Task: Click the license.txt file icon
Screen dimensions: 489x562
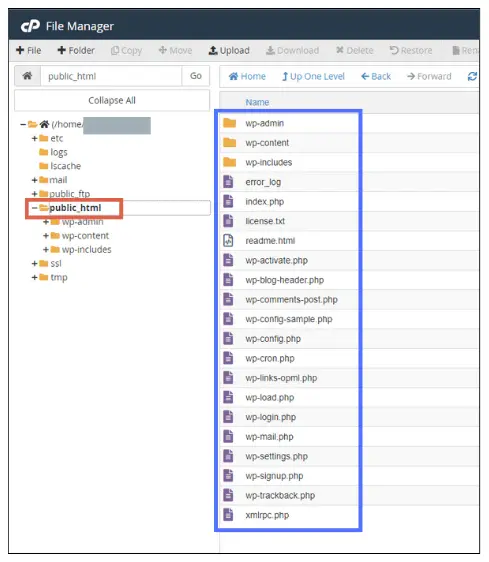Action: click(x=228, y=221)
